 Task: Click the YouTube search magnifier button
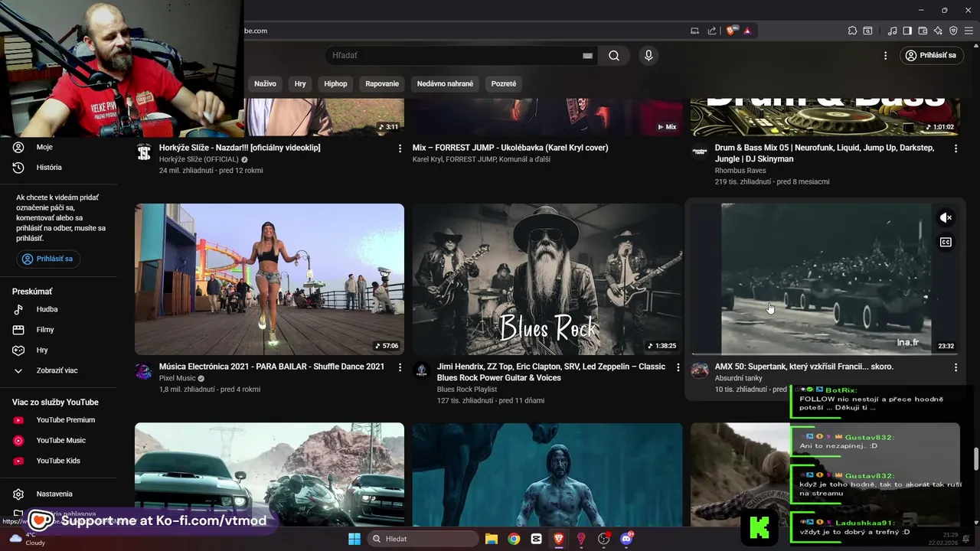tap(614, 55)
